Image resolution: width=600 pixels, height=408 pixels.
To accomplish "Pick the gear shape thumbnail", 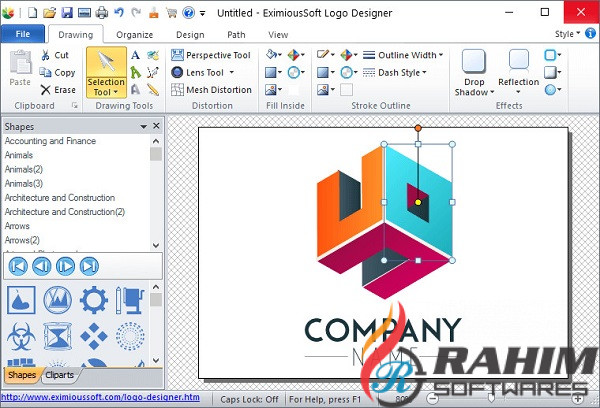I will tap(94, 300).
